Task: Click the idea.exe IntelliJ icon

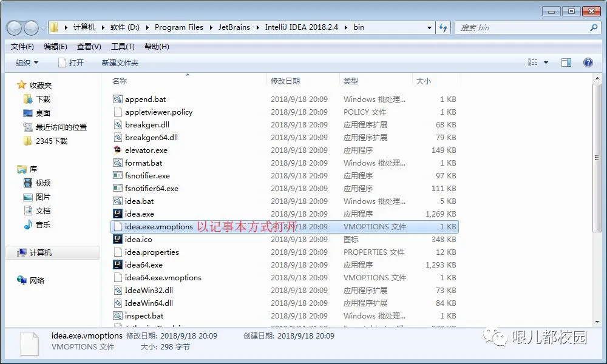Action: click(x=118, y=214)
